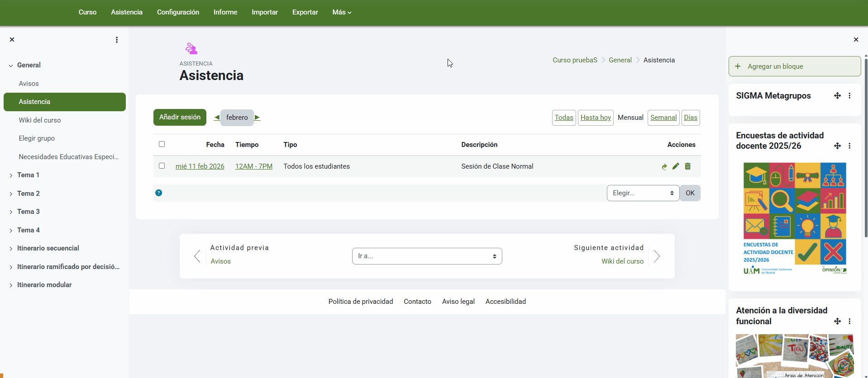This screenshot has height=378, width=868.
Task: Click the pencil edit session icon
Action: pyautogui.click(x=676, y=166)
